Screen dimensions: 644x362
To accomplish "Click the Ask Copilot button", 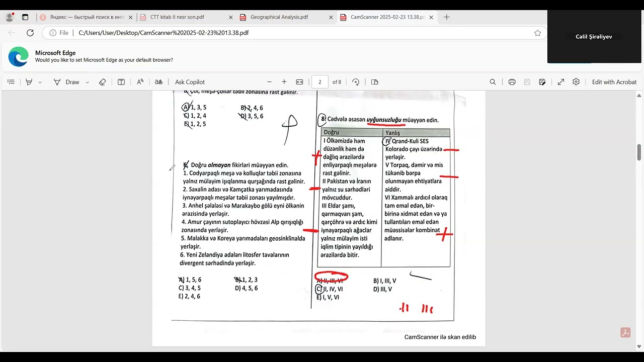I will tap(190, 82).
